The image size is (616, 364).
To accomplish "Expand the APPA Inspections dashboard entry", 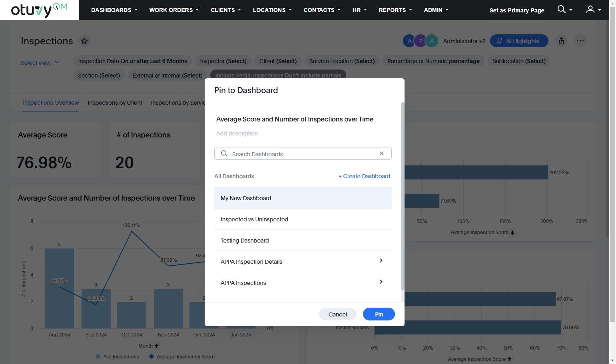I will (381, 282).
